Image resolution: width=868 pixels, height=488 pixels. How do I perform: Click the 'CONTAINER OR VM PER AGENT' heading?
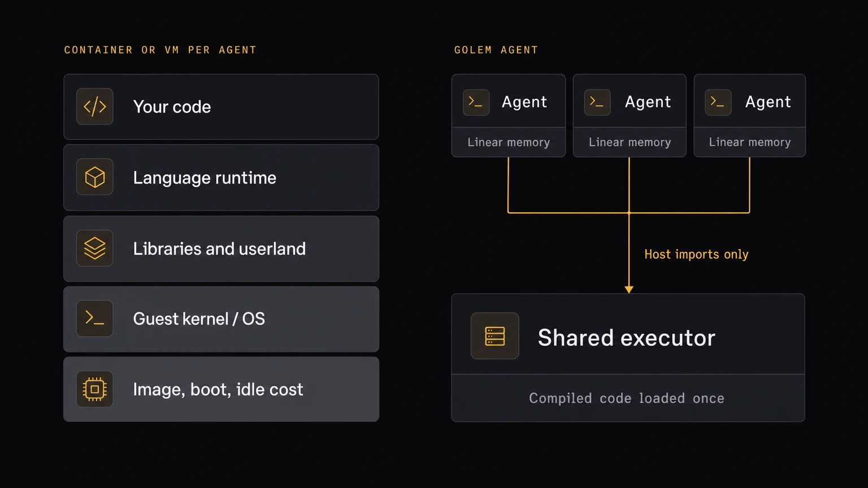pyautogui.click(x=160, y=50)
